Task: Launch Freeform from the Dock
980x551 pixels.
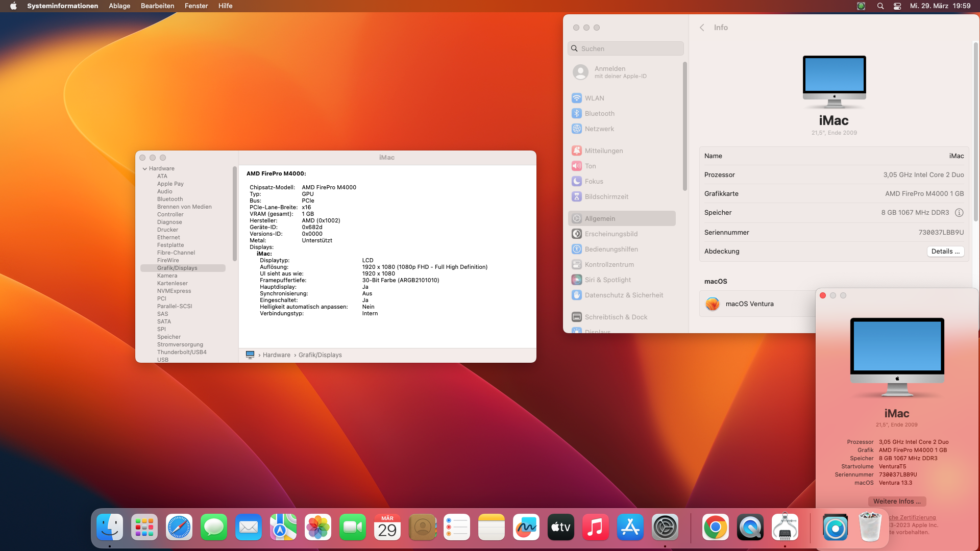Action: coord(526,528)
